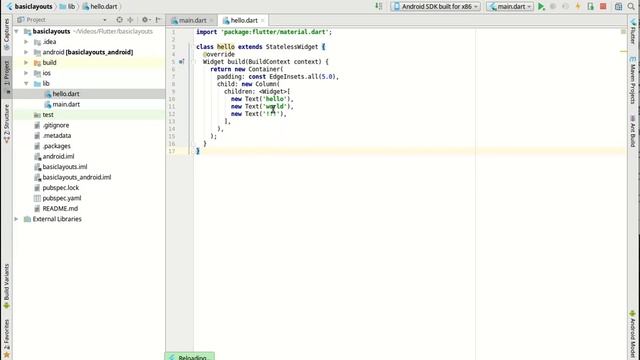
Task: Click lib in the breadcrumb bar
Action: [67, 7]
